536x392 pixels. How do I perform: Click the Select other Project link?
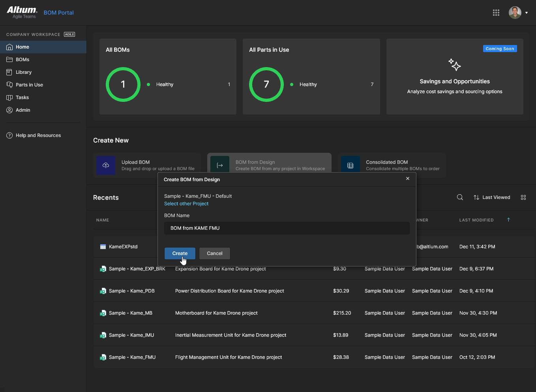(186, 204)
